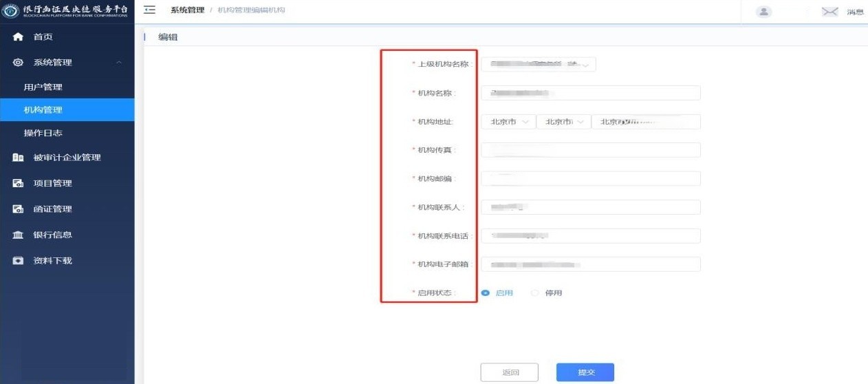This screenshot has width=868, height=384.
Task: Click the gear icon beside 系统管理
Action: 19,63
